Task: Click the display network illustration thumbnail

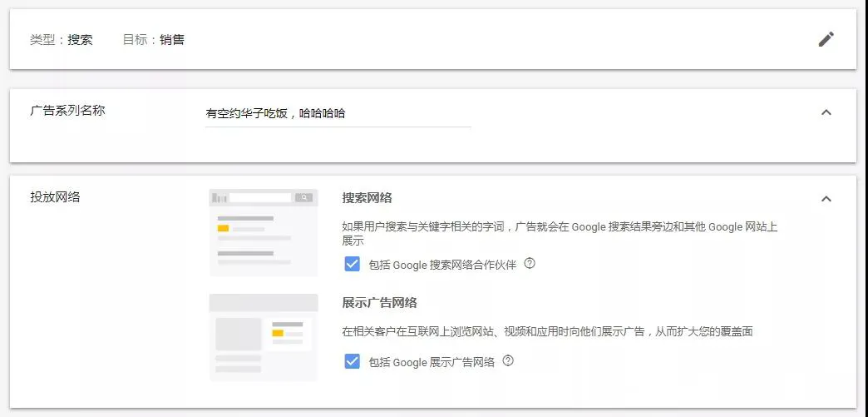Action: 264,337
